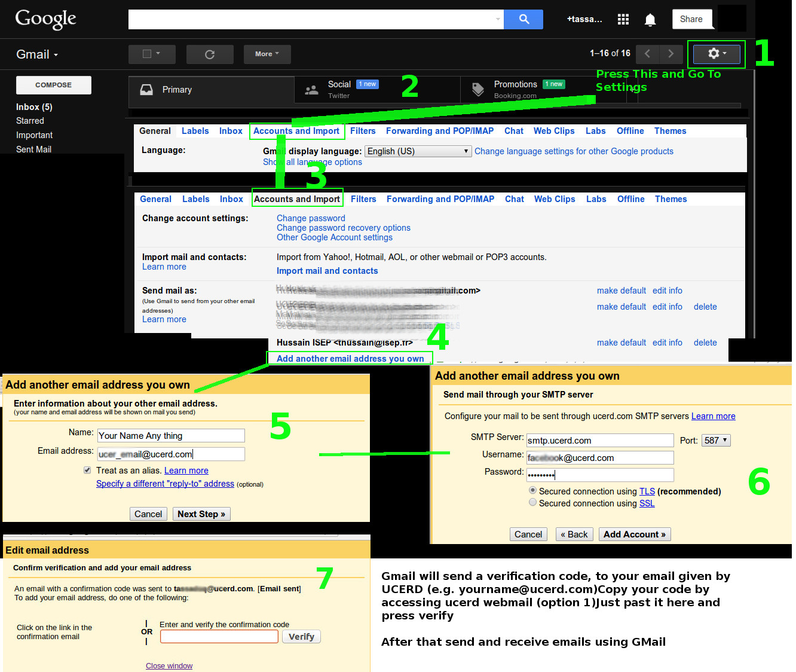Click the Google logo

point(45,19)
